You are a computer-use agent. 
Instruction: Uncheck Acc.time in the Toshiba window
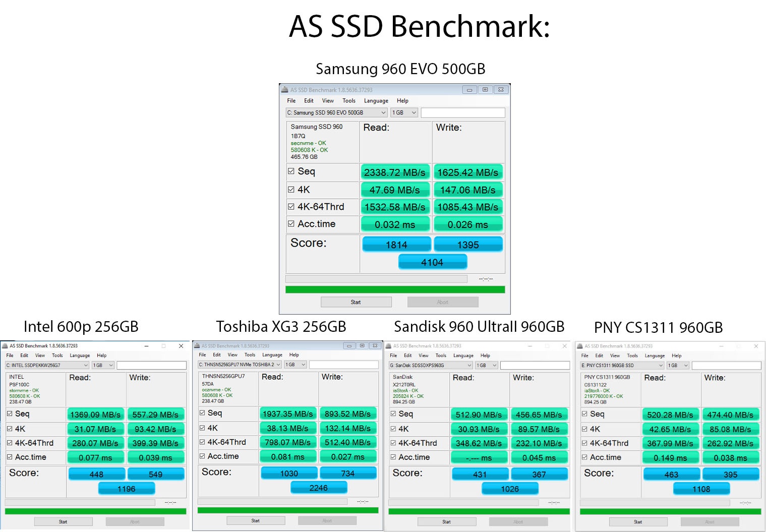point(202,456)
